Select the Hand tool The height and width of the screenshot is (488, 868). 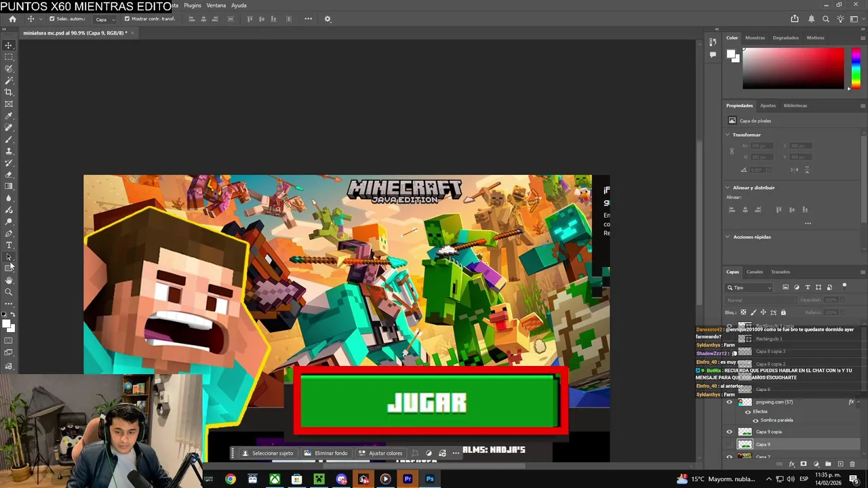[9, 280]
